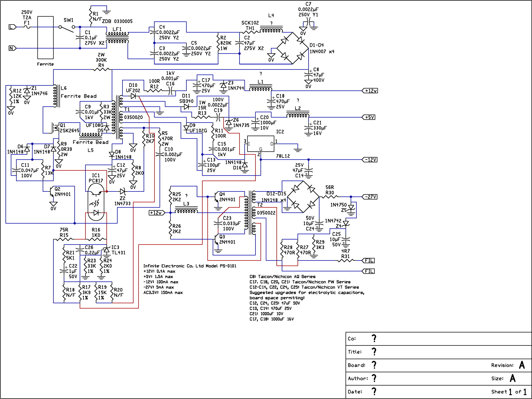The height and width of the screenshot is (399, 532).
Task: Click the -27V output port label
Action: pos(370,197)
